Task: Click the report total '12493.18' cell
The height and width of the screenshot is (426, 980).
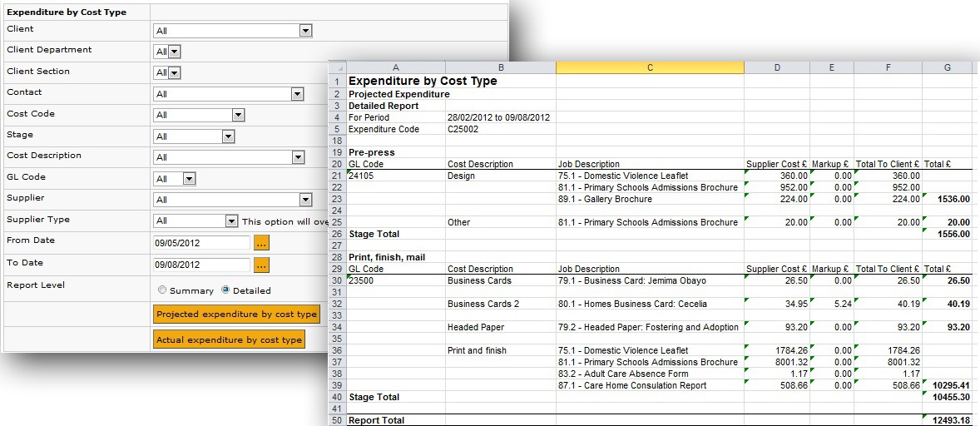Action: coord(948,420)
